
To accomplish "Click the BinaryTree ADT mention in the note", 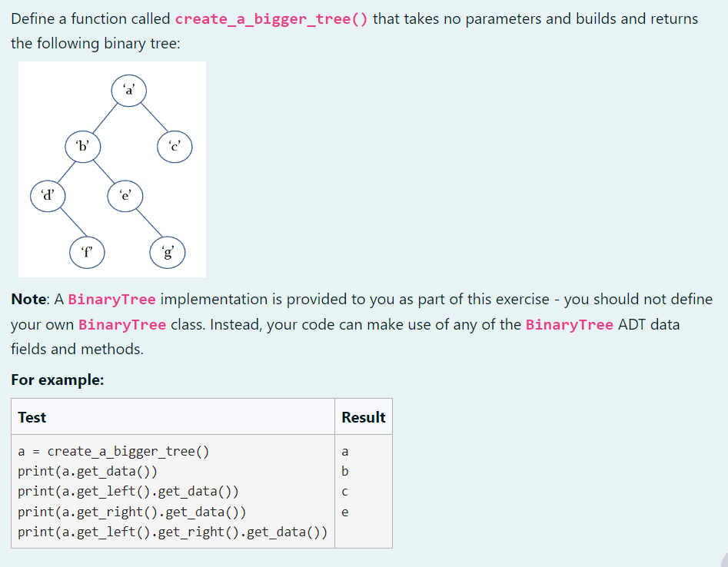I will [x=567, y=324].
